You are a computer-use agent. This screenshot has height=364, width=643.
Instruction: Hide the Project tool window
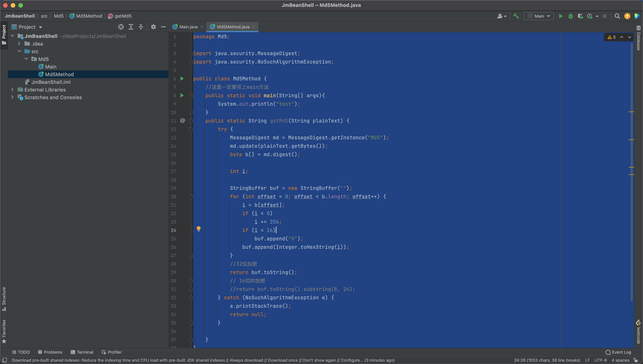(x=163, y=27)
